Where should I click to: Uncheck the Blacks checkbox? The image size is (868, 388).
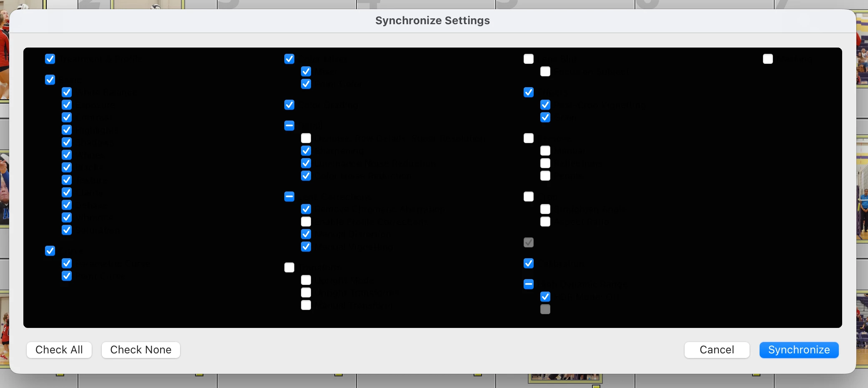[x=67, y=167]
